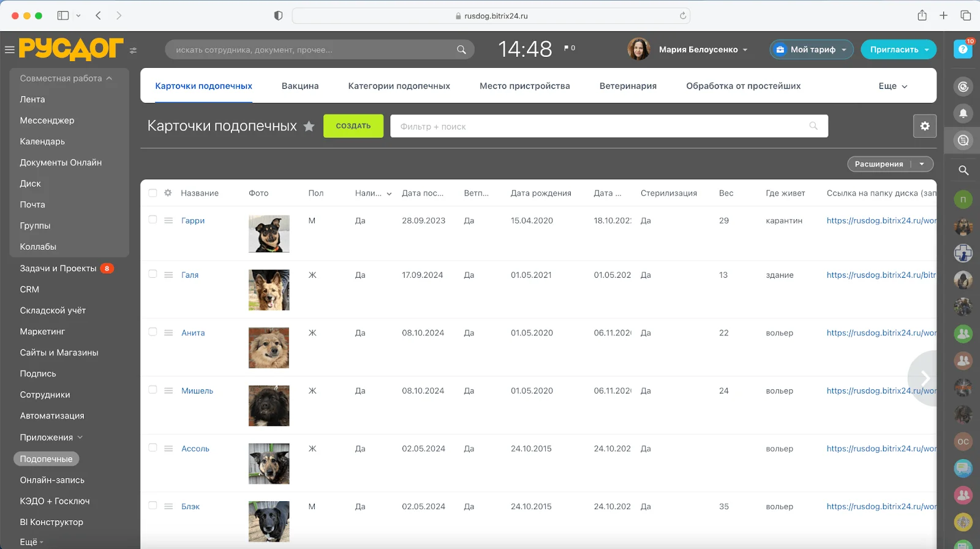Image resolution: width=980 pixels, height=549 pixels.
Task: Click the Фильтр + поиск input field
Action: [x=600, y=126]
